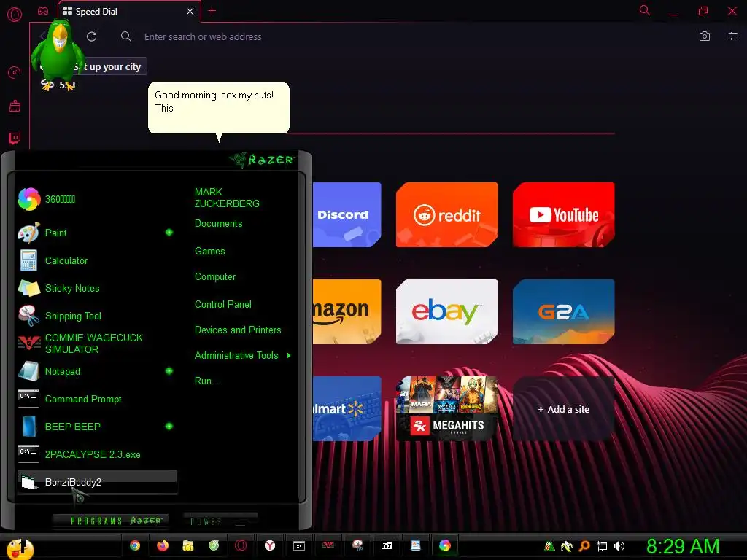Image resolution: width=747 pixels, height=560 pixels.
Task: Open GX Cleaner sidebar icon
Action: tap(15, 106)
